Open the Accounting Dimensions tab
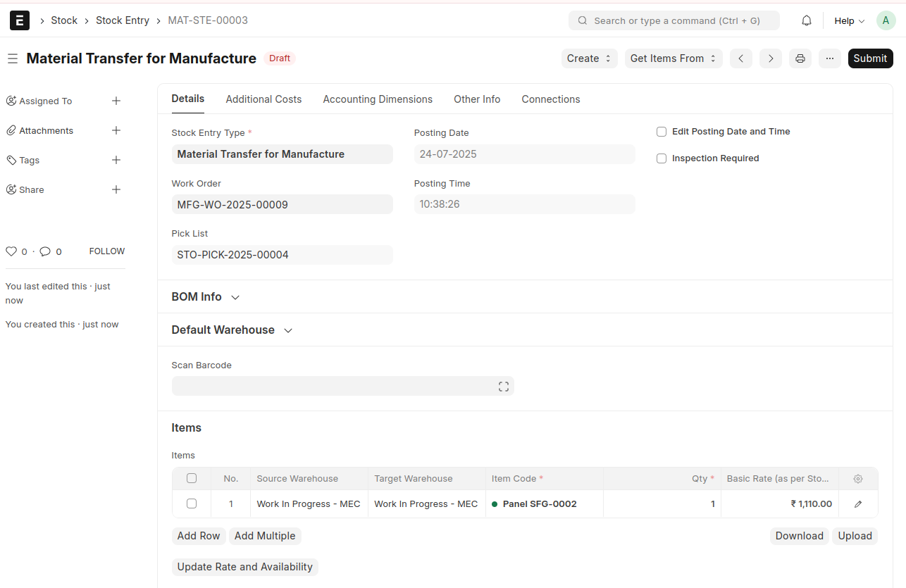Screen dimensions: 906x588 pos(378,99)
